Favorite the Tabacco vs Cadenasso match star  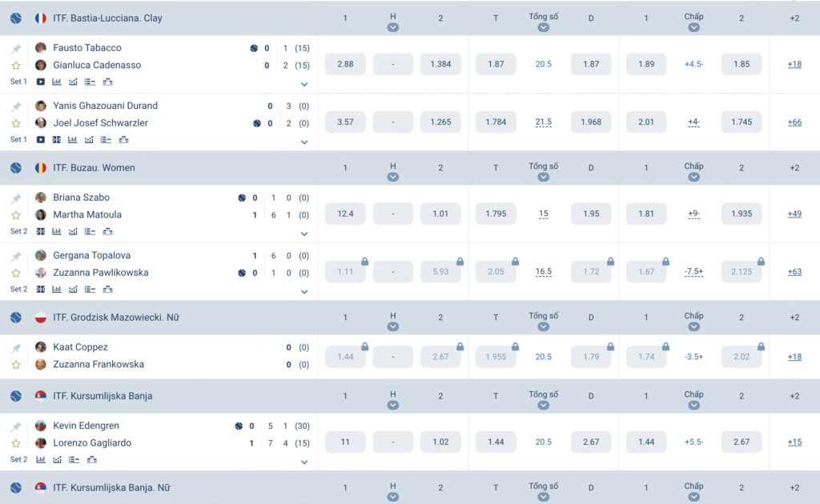click(x=16, y=66)
